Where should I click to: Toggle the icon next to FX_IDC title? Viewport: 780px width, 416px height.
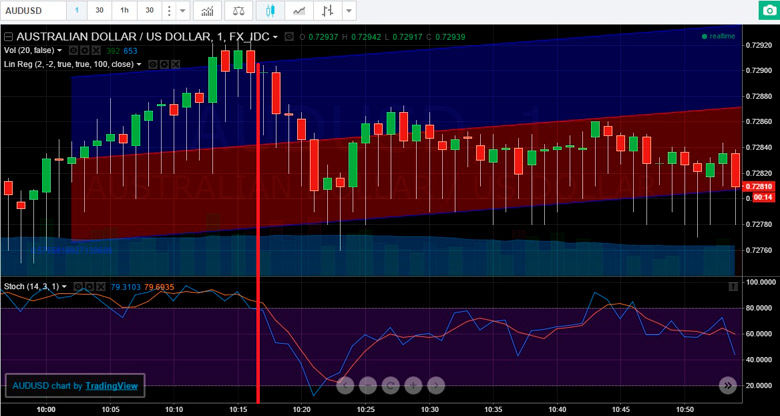pos(288,37)
